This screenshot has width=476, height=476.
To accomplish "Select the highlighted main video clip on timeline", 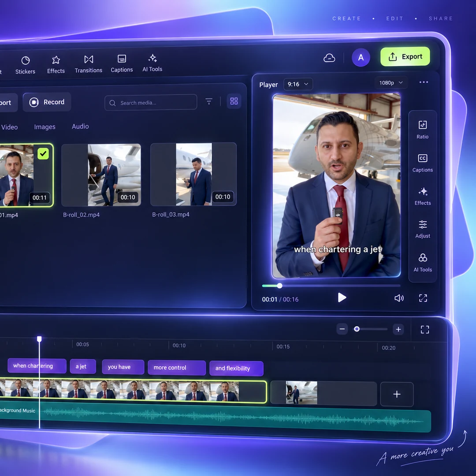I will point(133,391).
